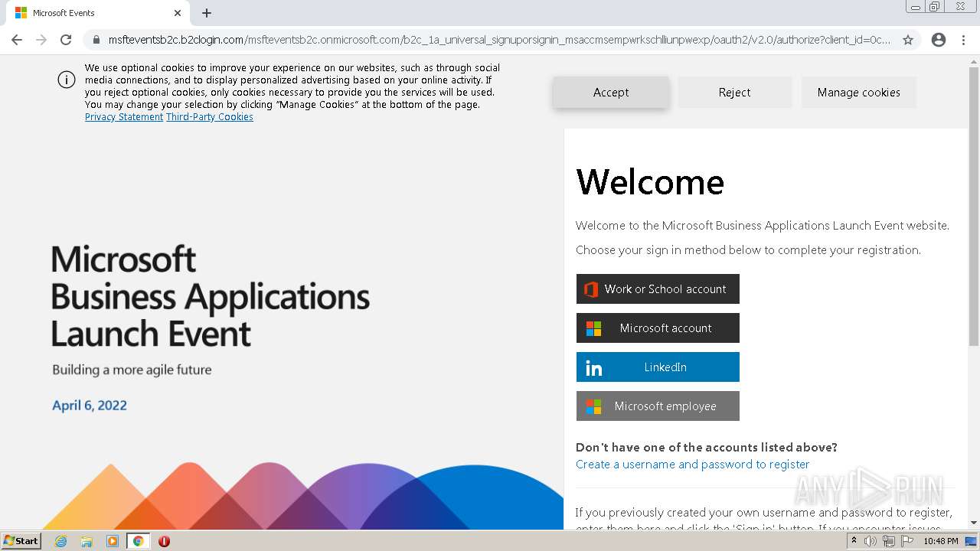Click 'Building a more agile future' tagline
This screenshot has height=551, width=980.
point(132,370)
